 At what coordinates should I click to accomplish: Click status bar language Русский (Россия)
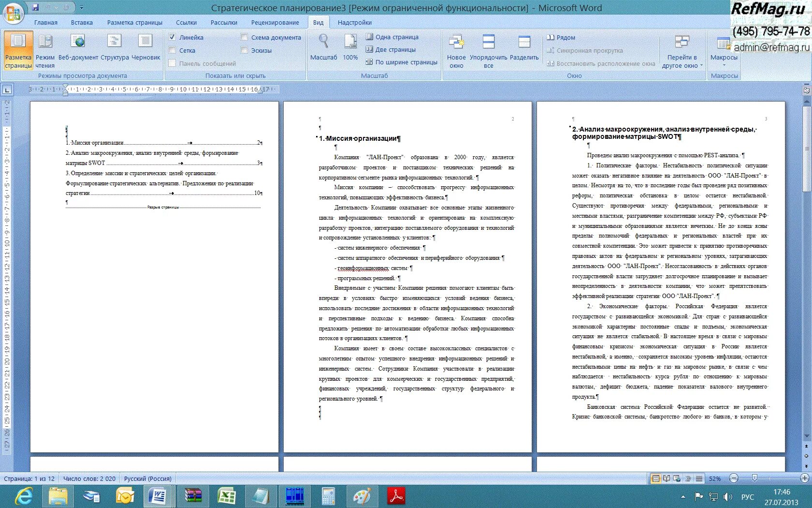[x=148, y=478]
